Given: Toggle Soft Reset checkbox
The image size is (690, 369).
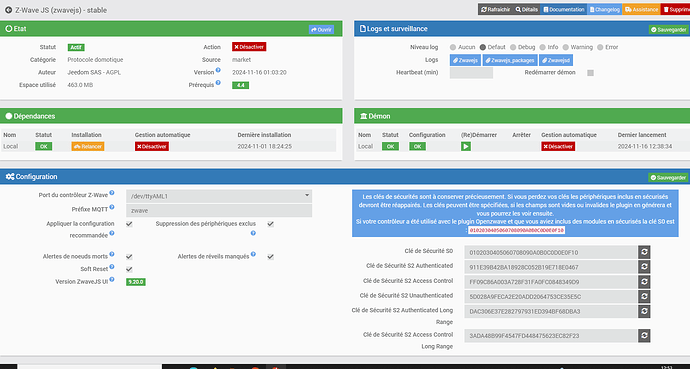Looking at the screenshot, I should 129,269.
